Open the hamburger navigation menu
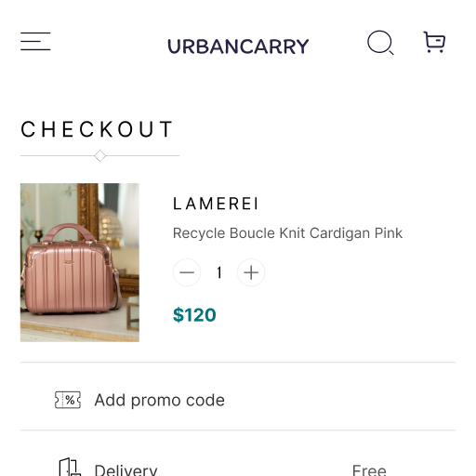The image size is (476, 476). coord(35,41)
